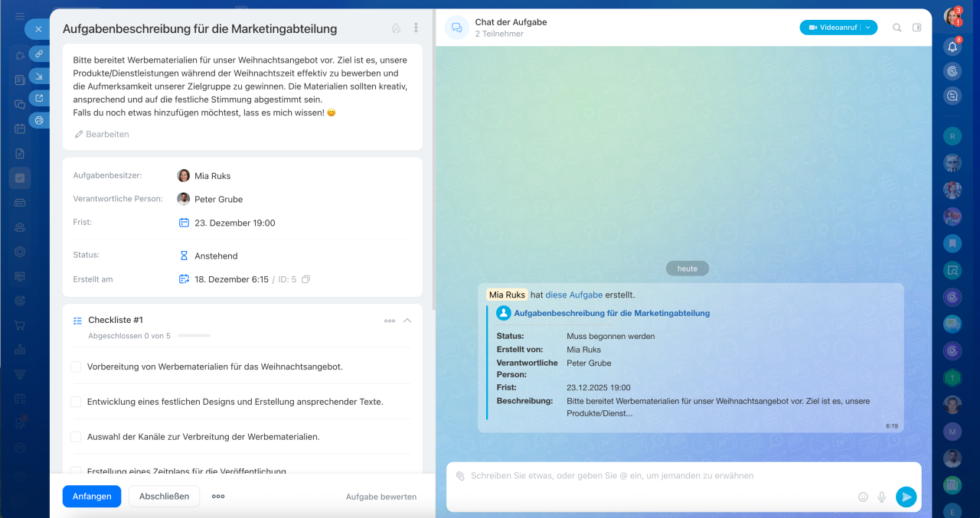The height and width of the screenshot is (518, 980).
Task: Minimize task panel with arrow icon
Action: point(39,76)
